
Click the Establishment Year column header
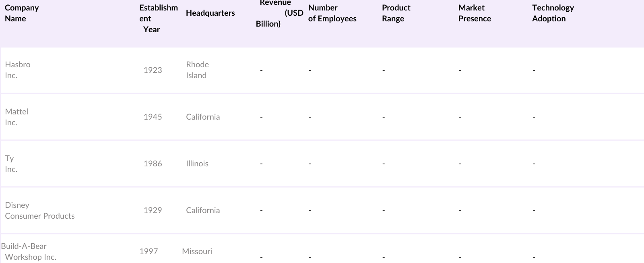tap(158, 19)
